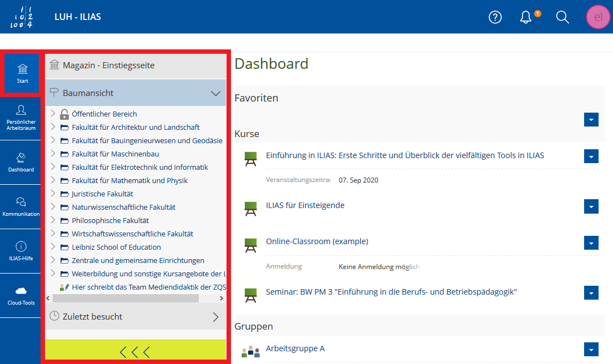Viewport: 613px width, 364px height.
Task: Expand Zentrale und gemeinsame Einrichtungen node
Action: pyautogui.click(x=53, y=260)
